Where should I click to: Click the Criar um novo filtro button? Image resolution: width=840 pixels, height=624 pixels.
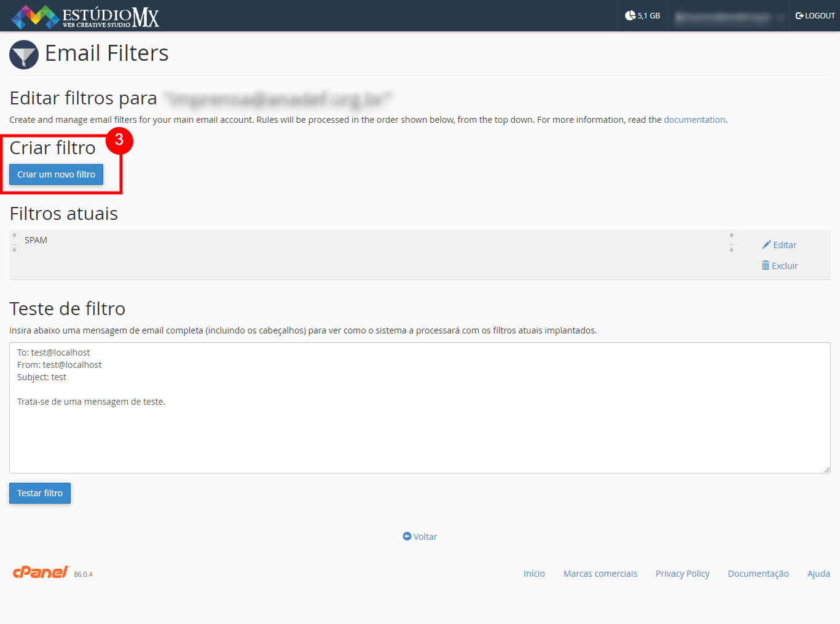[x=55, y=174]
